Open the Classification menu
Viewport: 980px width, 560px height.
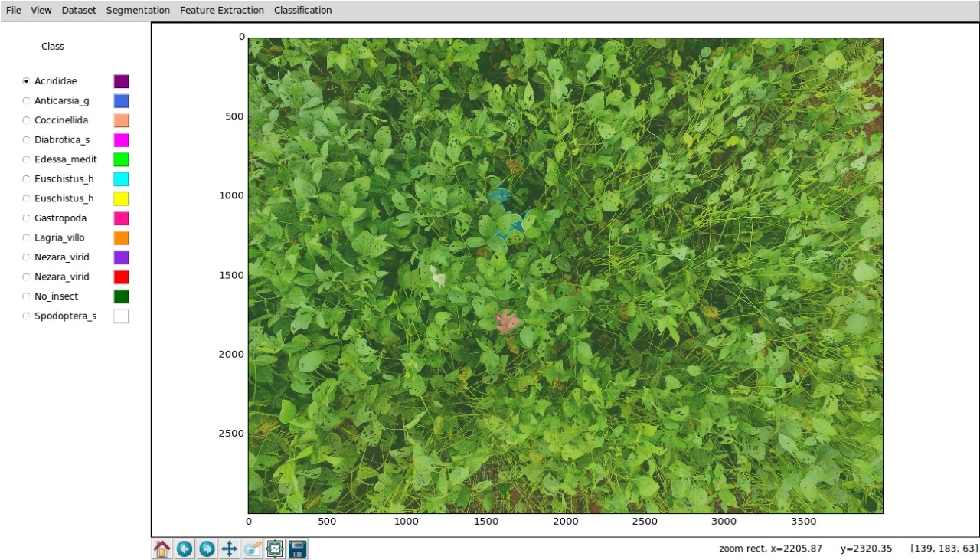click(x=302, y=10)
